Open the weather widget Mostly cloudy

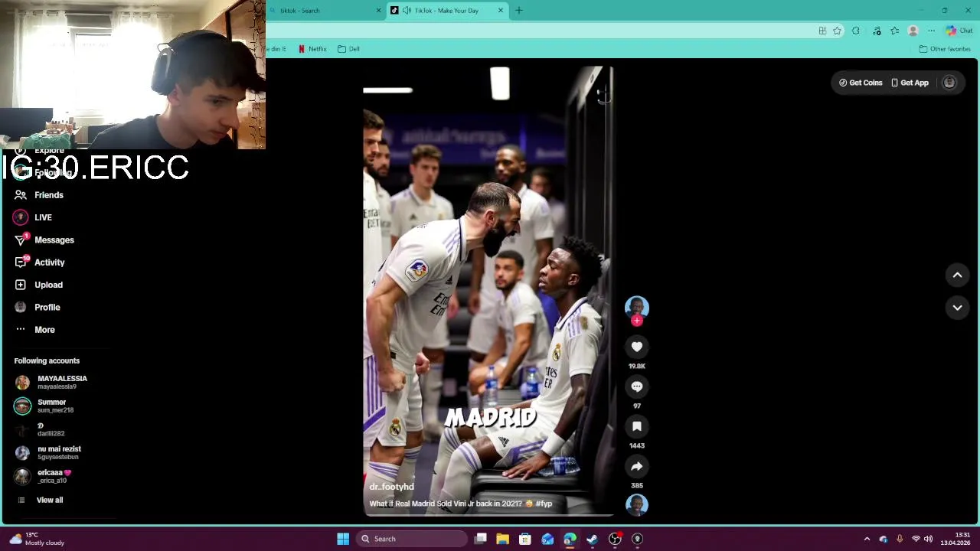(37, 539)
